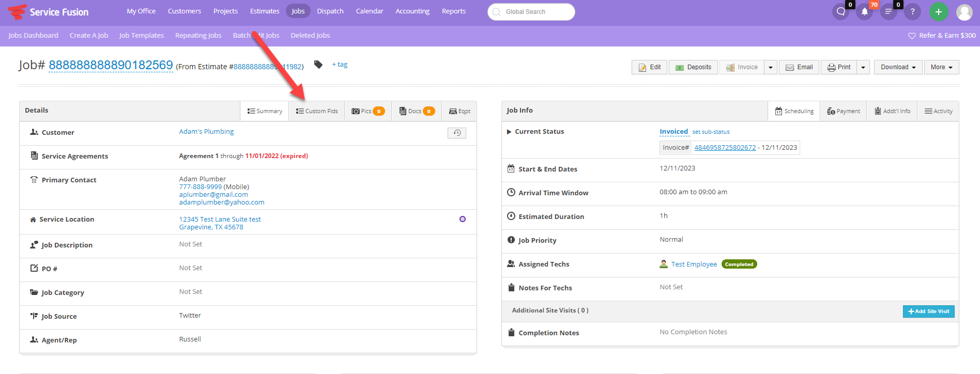Click set sub-status link
The width and height of the screenshot is (980, 374).
tap(711, 132)
